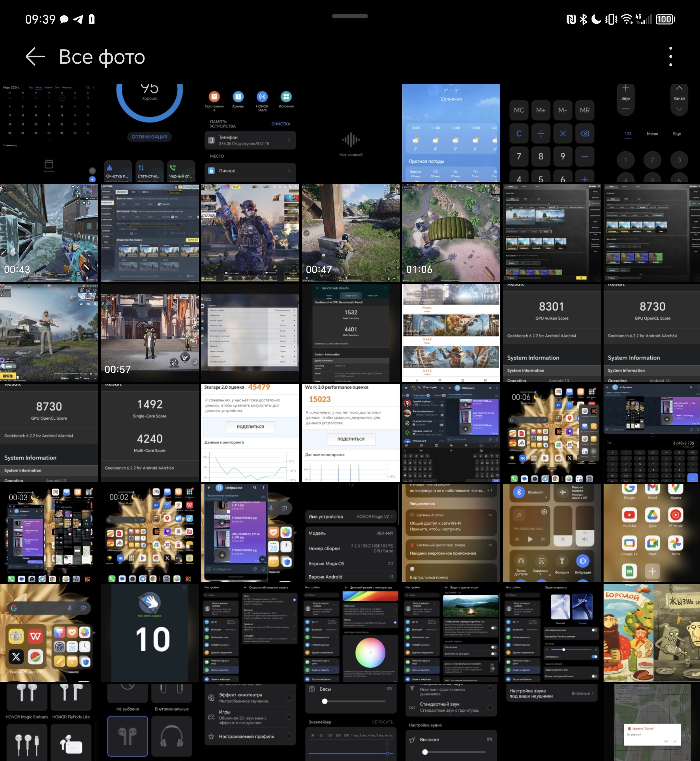The height and width of the screenshot is (761, 700).
Task: Open the score 95 optimization screenshot
Action: tap(150, 132)
